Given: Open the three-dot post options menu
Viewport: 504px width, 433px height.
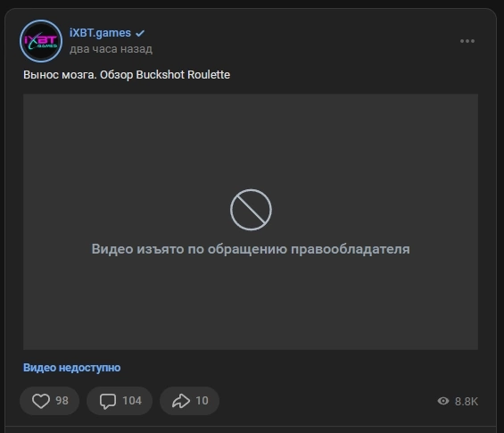Looking at the screenshot, I should point(467,41).
